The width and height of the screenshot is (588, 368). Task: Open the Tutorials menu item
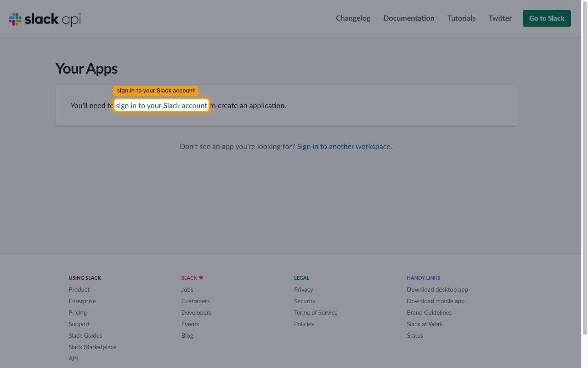461,18
